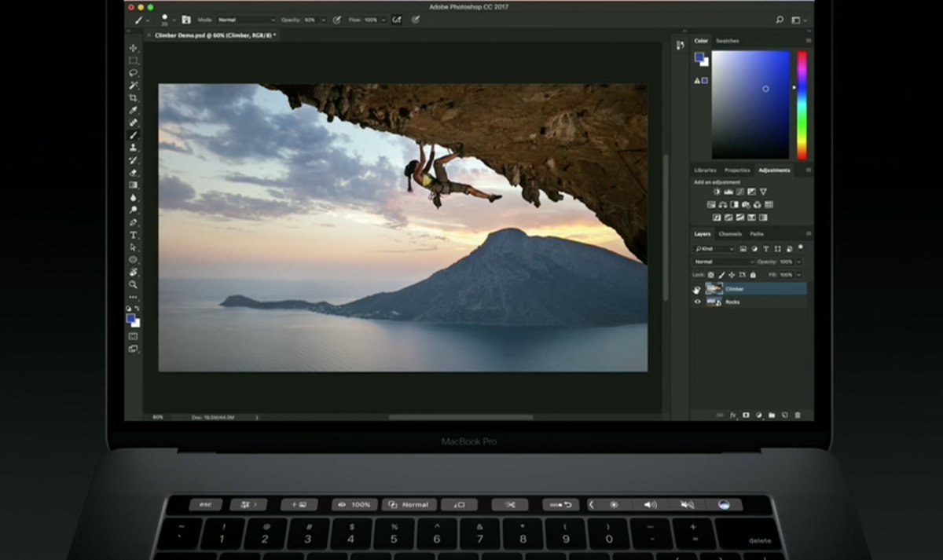Switch to the Channels tab
Screen dimensions: 943x560
(x=730, y=234)
